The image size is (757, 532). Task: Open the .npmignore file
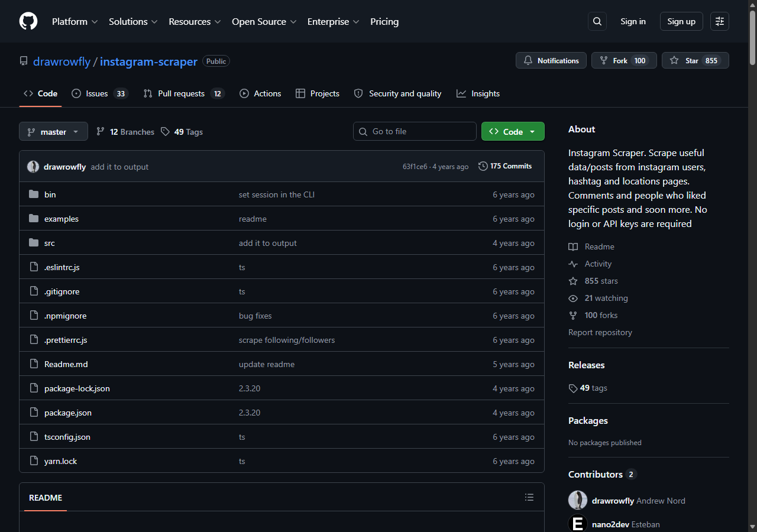(65, 316)
